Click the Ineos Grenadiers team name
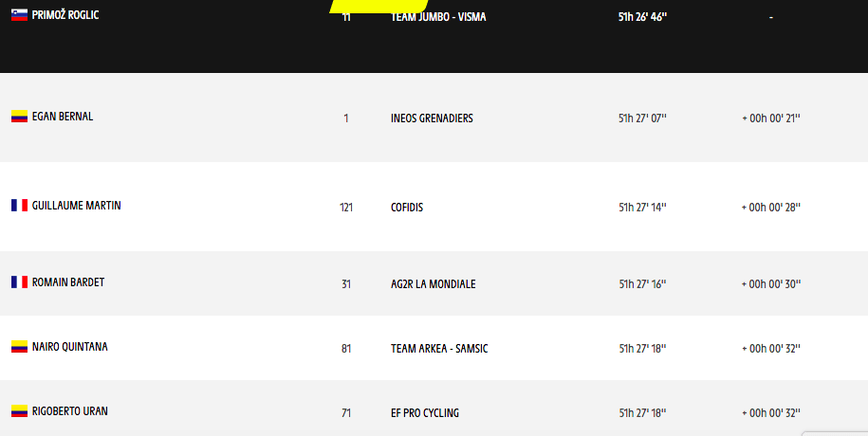Image resolution: width=868 pixels, height=436 pixels. coord(432,118)
